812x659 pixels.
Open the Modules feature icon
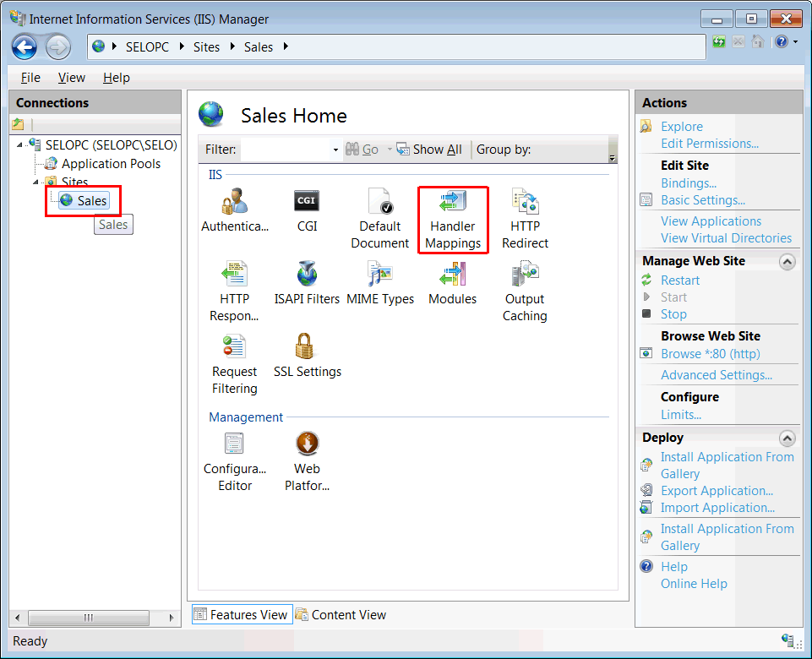[x=452, y=283]
